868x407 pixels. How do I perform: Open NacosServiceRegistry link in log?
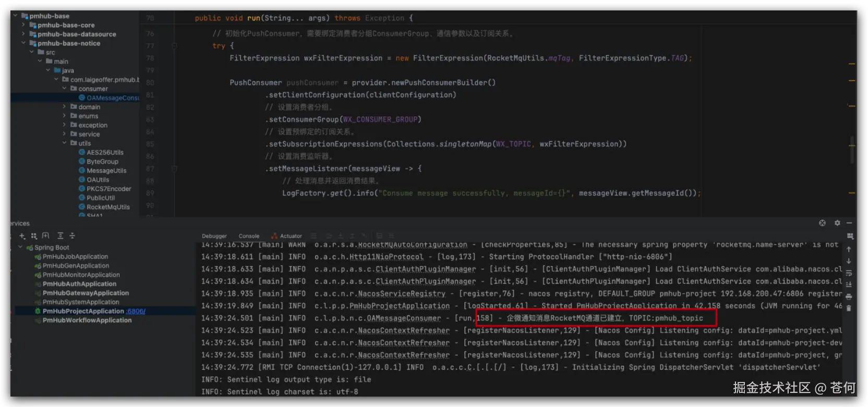(402, 293)
